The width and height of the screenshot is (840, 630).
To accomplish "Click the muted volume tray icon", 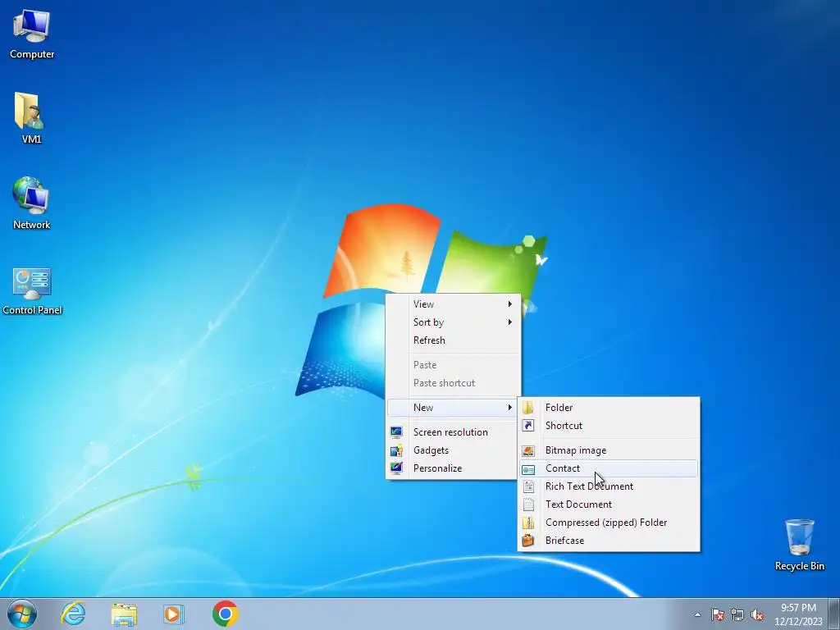I will [x=757, y=614].
